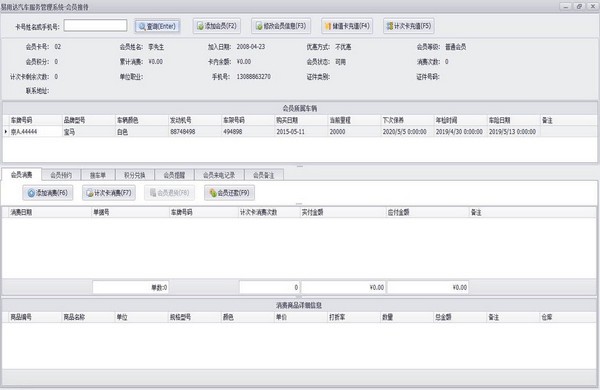Click the 下次保养 column header

pyautogui.click(x=408, y=120)
